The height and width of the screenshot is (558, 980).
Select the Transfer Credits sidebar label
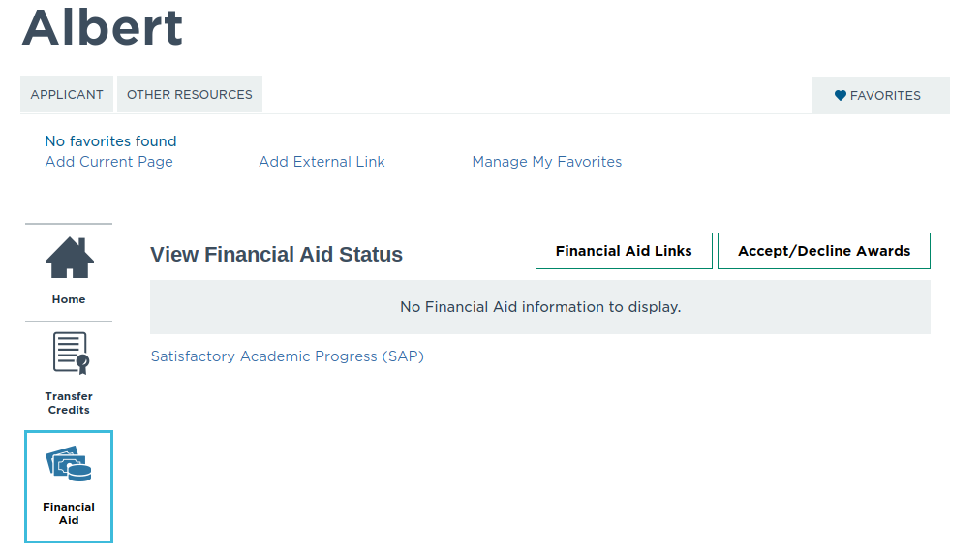coord(69,403)
